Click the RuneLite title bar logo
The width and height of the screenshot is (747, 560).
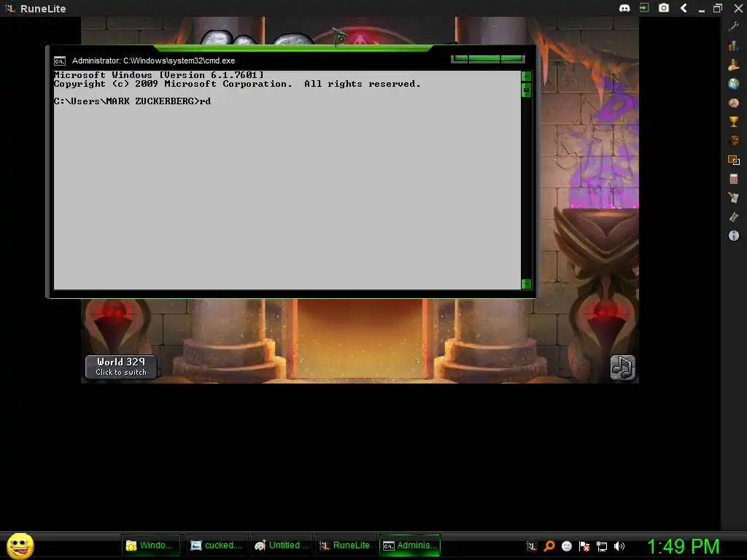(10, 8)
